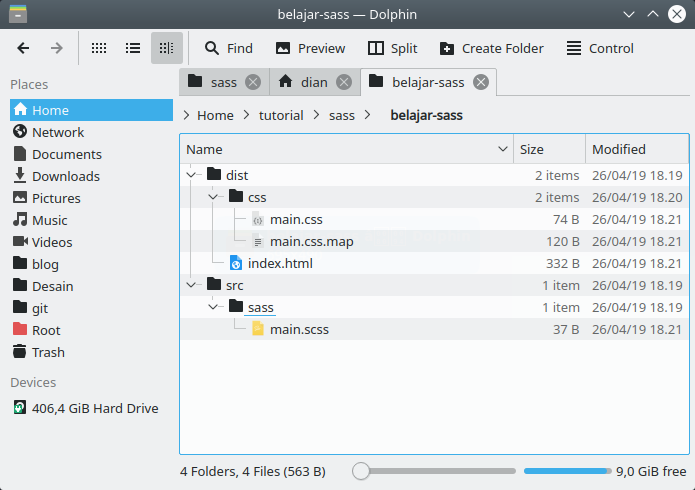This screenshot has width=695, height=490.
Task: Switch to icons view mode
Action: (x=99, y=48)
